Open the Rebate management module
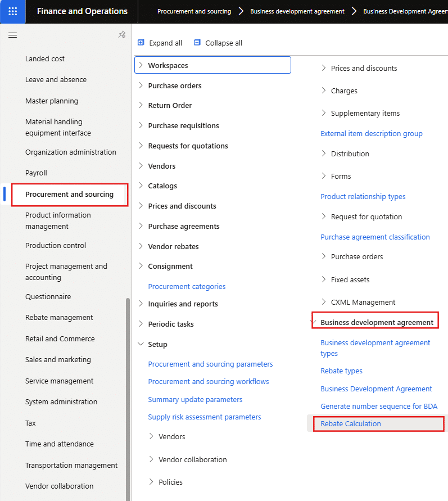448x501 pixels. pos(59,318)
